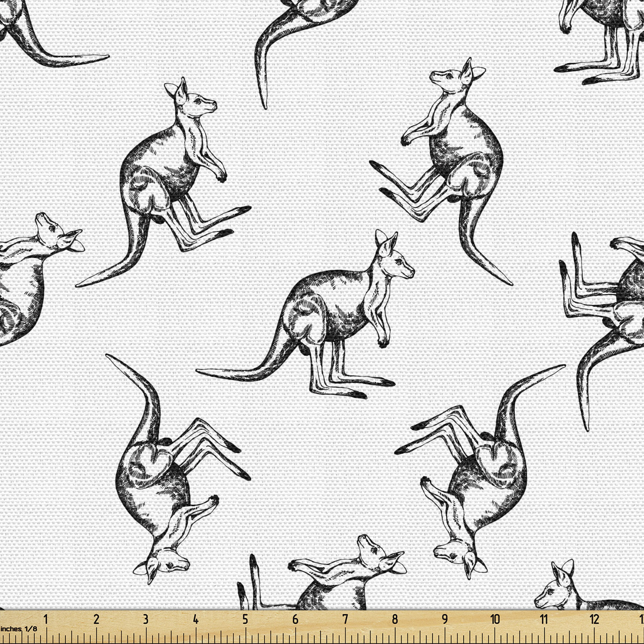Click the 'inches 1/8' ruler label
The width and height of the screenshot is (644, 644).
tap(19, 629)
